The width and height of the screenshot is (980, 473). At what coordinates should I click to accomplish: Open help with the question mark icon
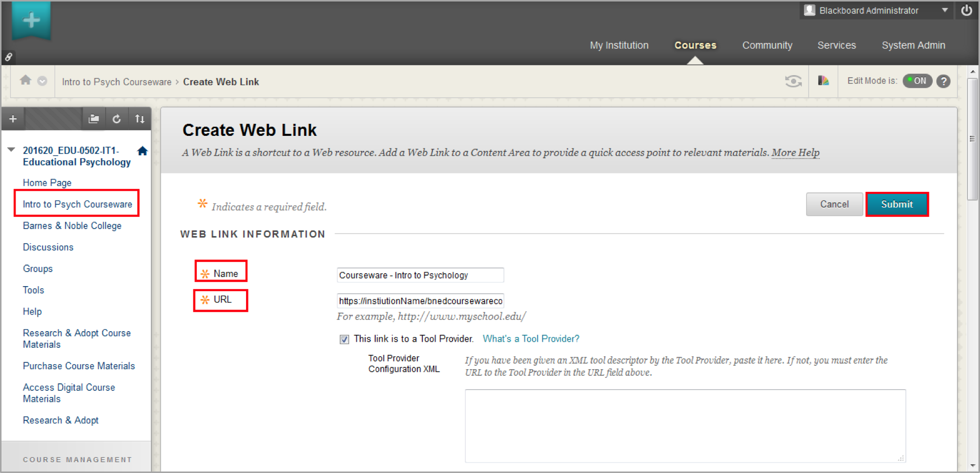point(943,81)
